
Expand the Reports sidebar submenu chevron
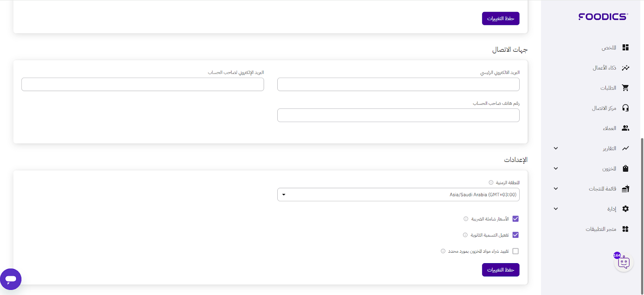point(556,148)
